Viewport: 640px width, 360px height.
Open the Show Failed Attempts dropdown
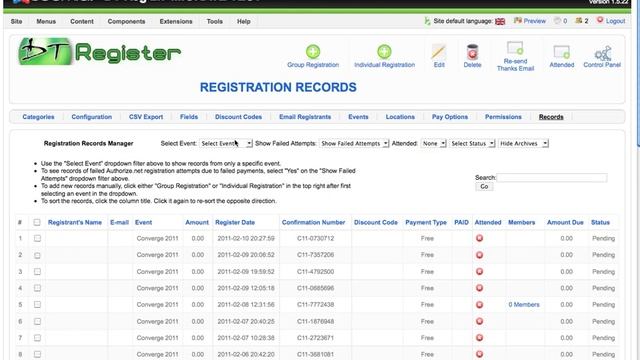point(353,144)
